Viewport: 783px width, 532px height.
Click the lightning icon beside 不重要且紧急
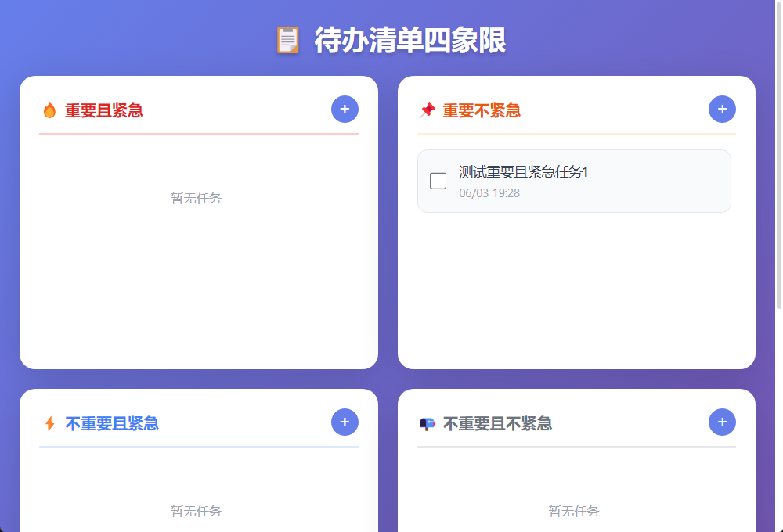coord(49,423)
